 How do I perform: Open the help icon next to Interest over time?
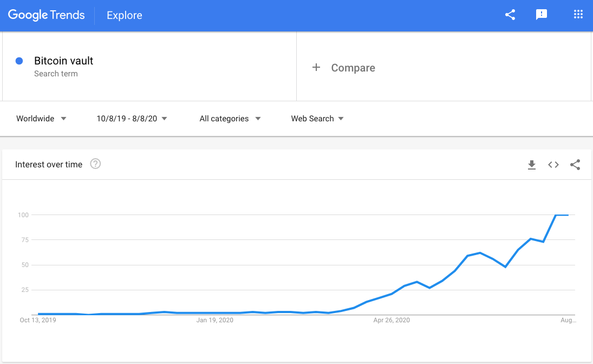click(95, 164)
